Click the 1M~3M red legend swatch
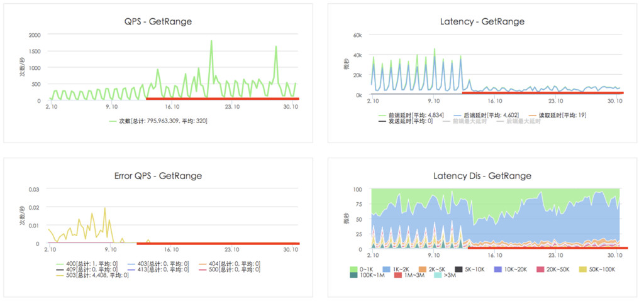Image resolution: width=644 pixels, height=304 pixels. click(397, 276)
